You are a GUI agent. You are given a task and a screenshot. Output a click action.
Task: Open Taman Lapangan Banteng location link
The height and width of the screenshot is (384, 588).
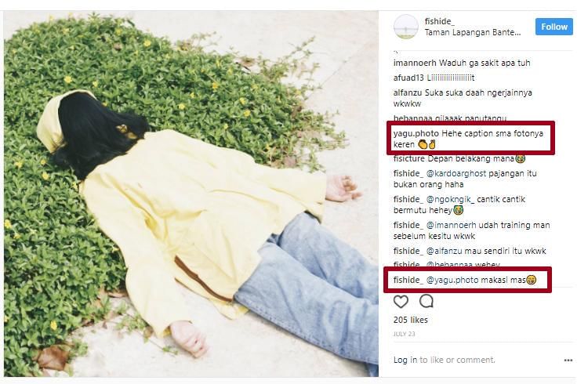click(x=473, y=33)
